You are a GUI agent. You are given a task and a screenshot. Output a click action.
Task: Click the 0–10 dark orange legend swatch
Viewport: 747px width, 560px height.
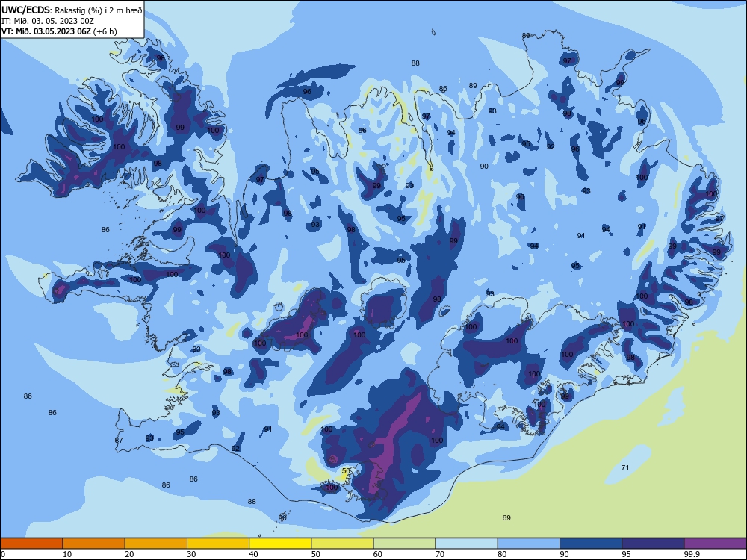[x=31, y=544]
